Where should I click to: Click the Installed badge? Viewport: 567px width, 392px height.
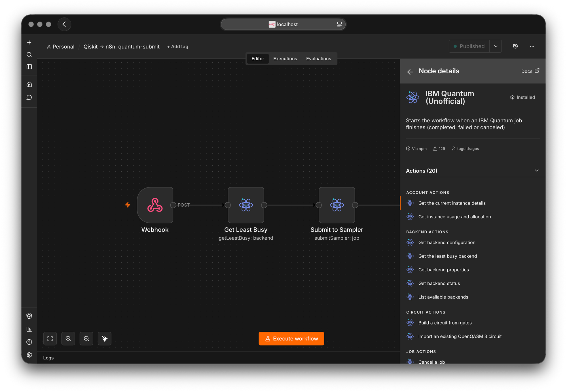(522, 97)
